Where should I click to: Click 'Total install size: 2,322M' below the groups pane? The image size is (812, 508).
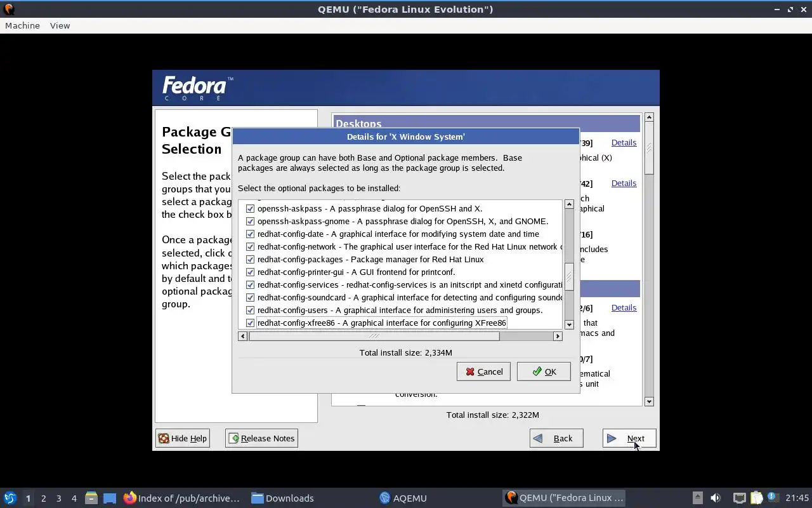click(x=493, y=415)
